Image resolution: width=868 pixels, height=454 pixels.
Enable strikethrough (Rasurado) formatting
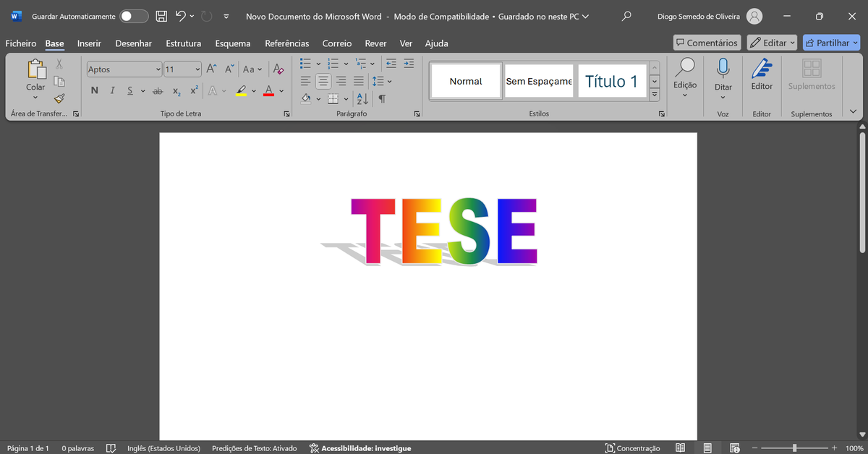[x=158, y=90]
